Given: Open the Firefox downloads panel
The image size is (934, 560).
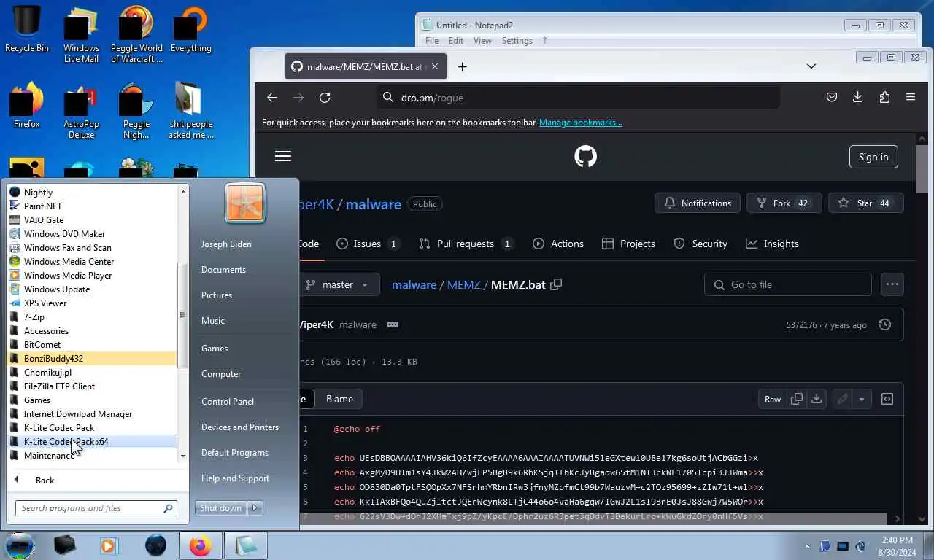Looking at the screenshot, I should point(857,97).
